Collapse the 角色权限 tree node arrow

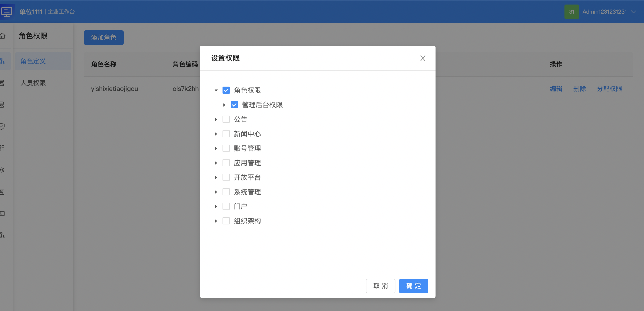point(216,90)
